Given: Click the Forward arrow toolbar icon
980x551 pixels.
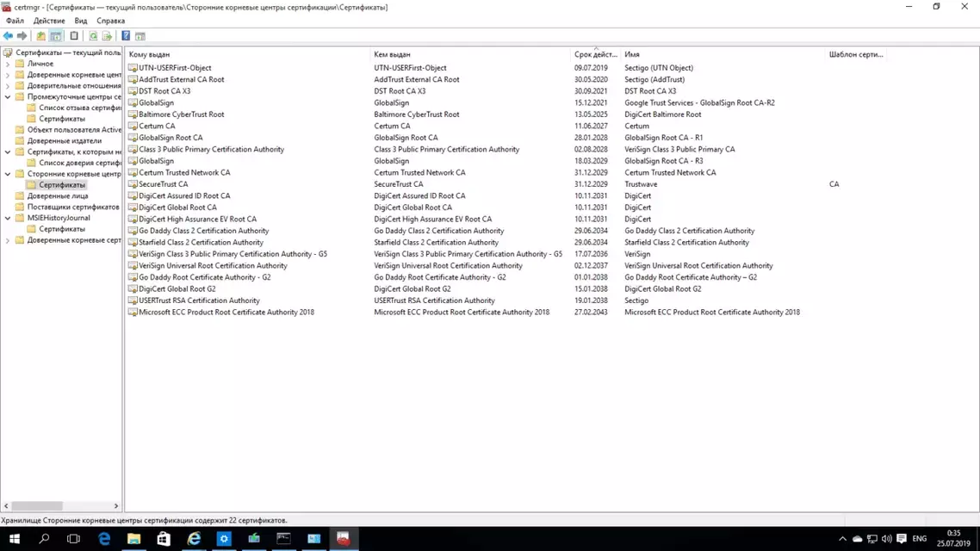Looking at the screenshot, I should [x=22, y=36].
